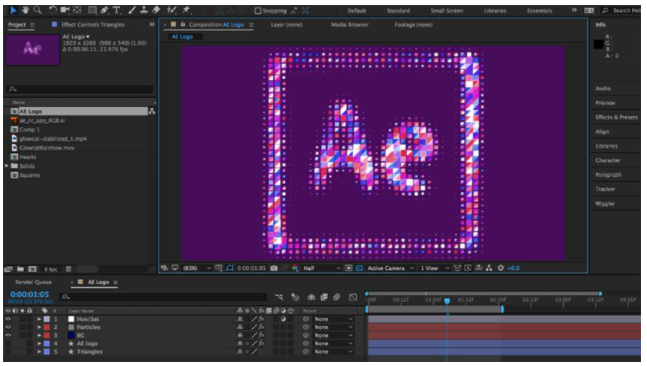Select the Puppet Pin tool
This screenshot has width=647, height=366.
point(186,10)
